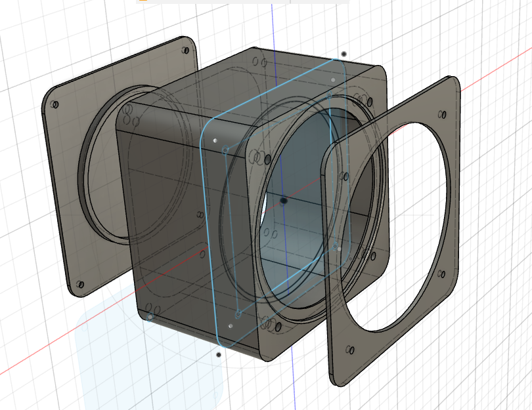Click the origin point at the model center
The image size is (532, 410).
point(282,200)
